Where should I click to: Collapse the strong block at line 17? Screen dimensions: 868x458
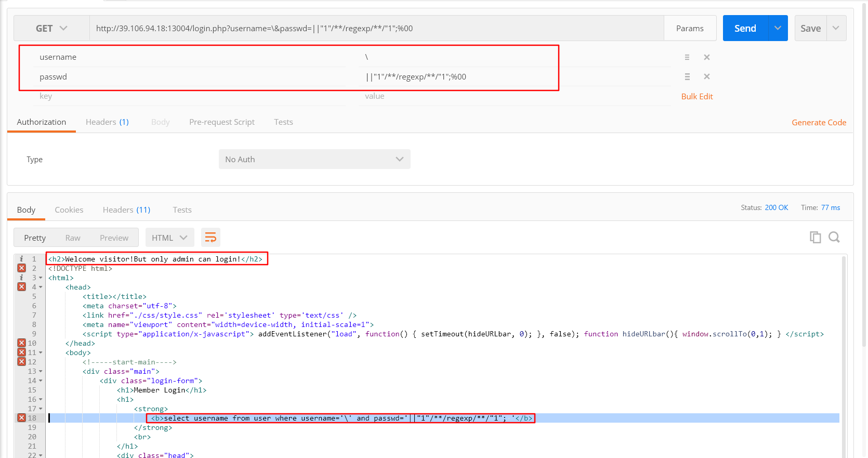(41, 409)
